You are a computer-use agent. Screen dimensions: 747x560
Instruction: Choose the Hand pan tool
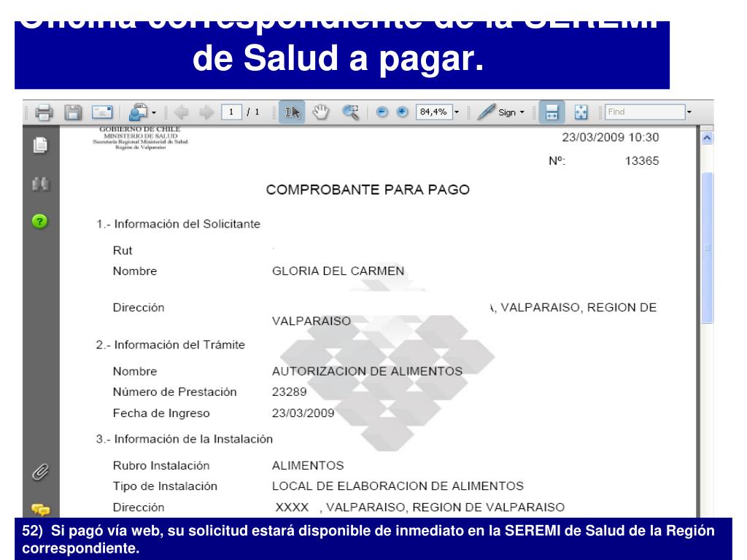[x=321, y=112]
